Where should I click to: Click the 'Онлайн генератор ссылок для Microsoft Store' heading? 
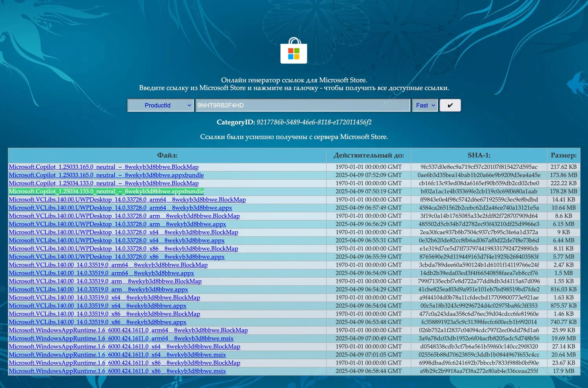click(x=294, y=80)
